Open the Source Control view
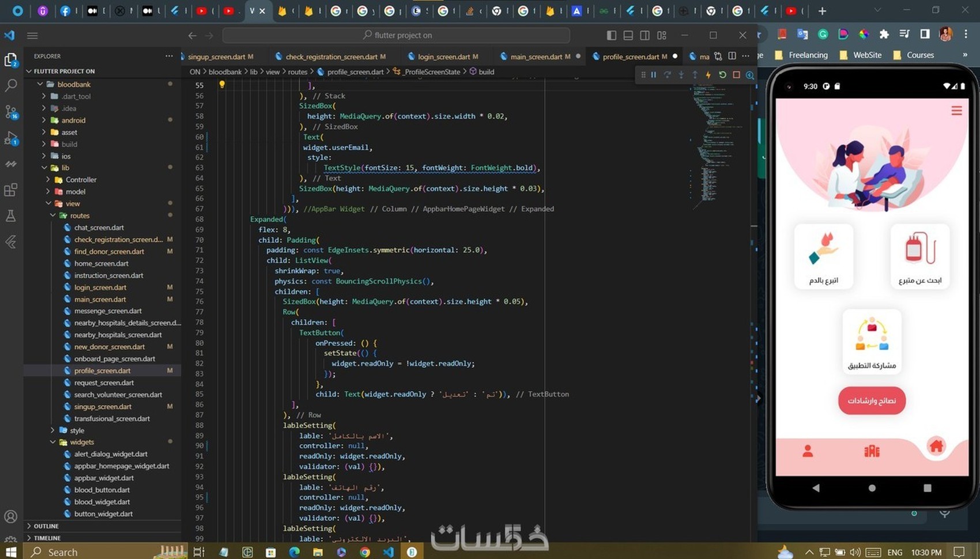Image resolution: width=980 pixels, height=559 pixels. (11, 112)
